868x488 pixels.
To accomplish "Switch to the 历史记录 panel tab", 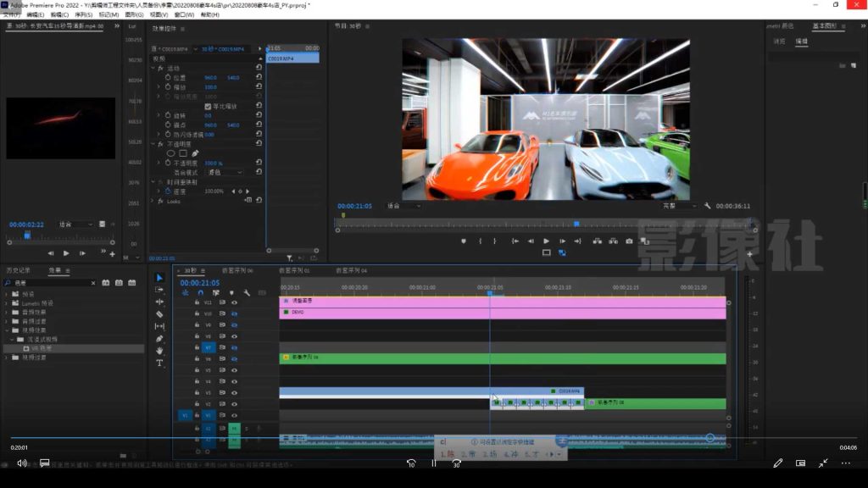I will (x=19, y=270).
